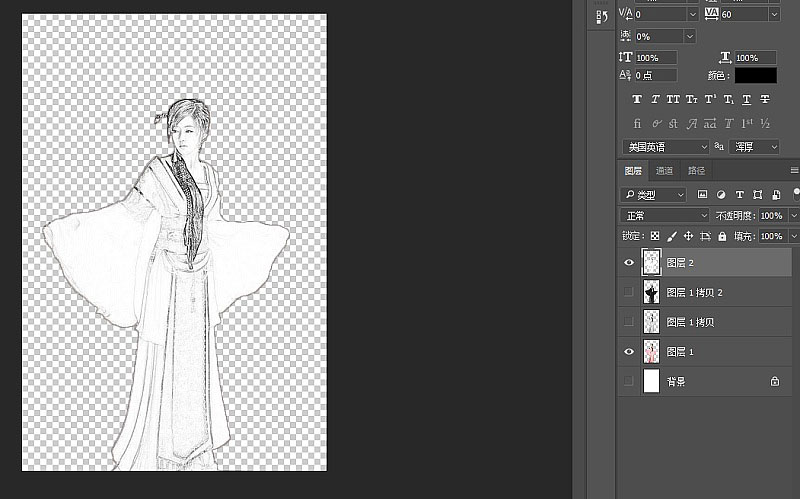Image resolution: width=800 pixels, height=499 pixels.
Task: Toggle visibility of the 背景 layer
Action: pos(629,381)
